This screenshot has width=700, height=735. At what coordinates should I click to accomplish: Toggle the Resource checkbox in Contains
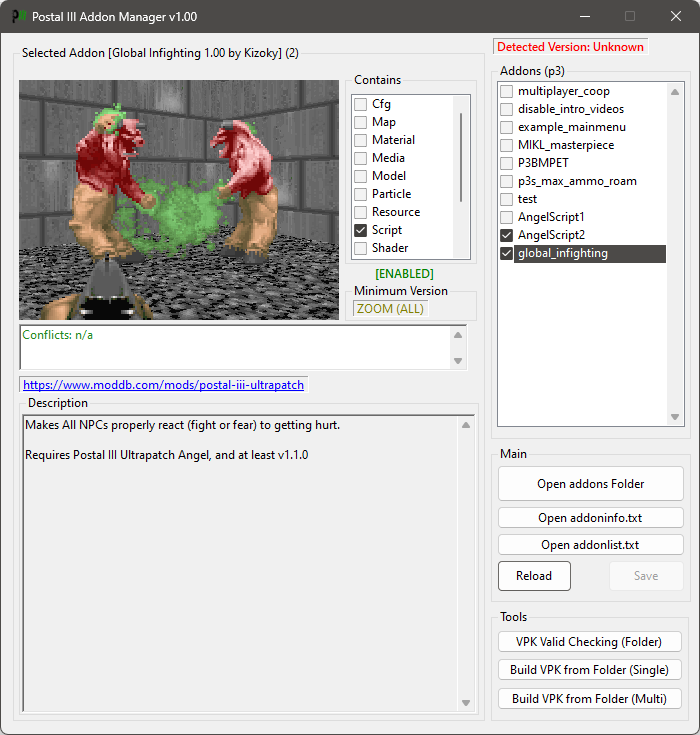tap(361, 212)
